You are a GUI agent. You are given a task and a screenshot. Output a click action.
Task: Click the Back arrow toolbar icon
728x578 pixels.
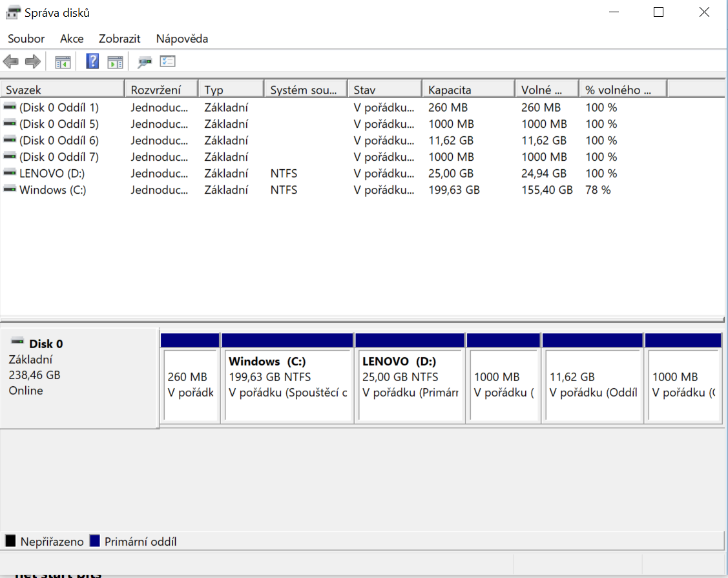(x=11, y=62)
